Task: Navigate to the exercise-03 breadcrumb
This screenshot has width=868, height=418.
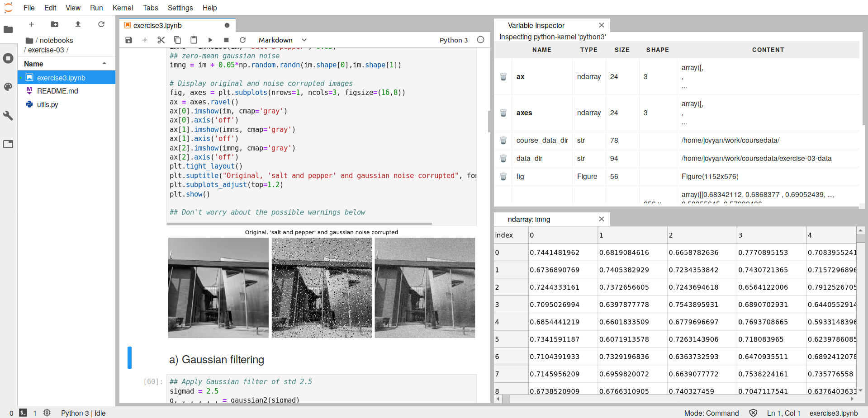Action: 46,50
